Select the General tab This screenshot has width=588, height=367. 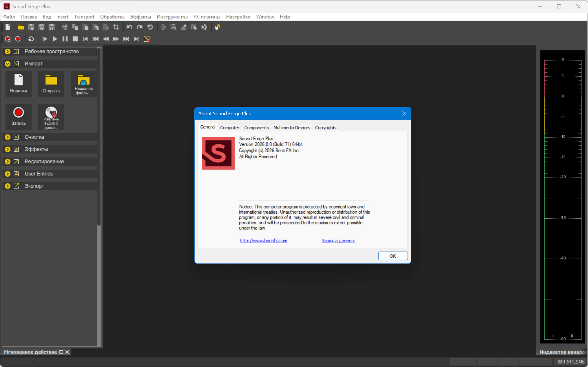(208, 127)
